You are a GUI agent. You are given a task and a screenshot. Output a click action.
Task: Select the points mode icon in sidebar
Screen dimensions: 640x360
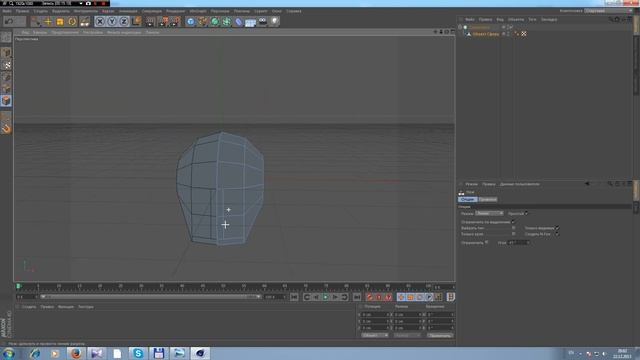point(6,77)
